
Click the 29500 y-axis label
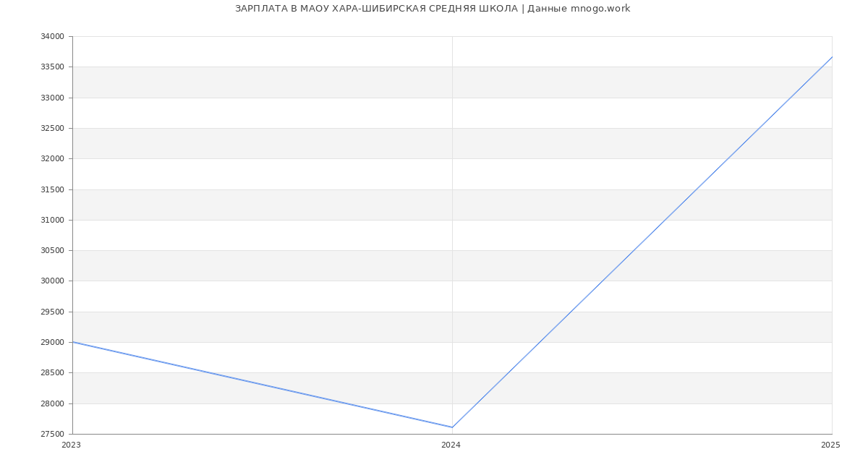click(53, 312)
